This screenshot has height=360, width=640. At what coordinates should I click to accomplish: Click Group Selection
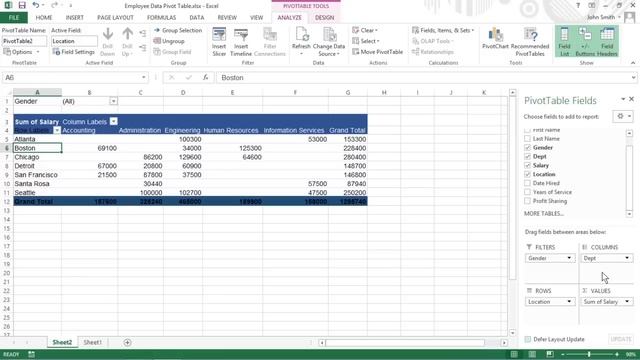[x=178, y=30]
